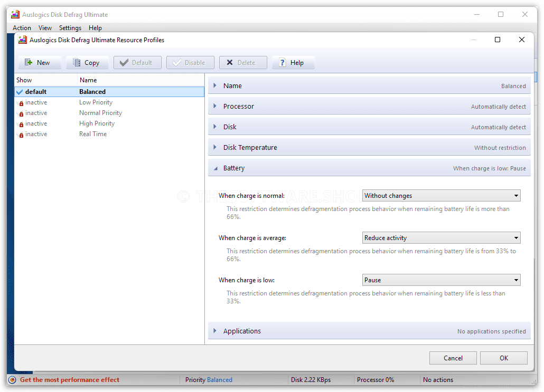This screenshot has width=544, height=392.
Task: Click the lock icon for High Priority
Action: click(21, 124)
